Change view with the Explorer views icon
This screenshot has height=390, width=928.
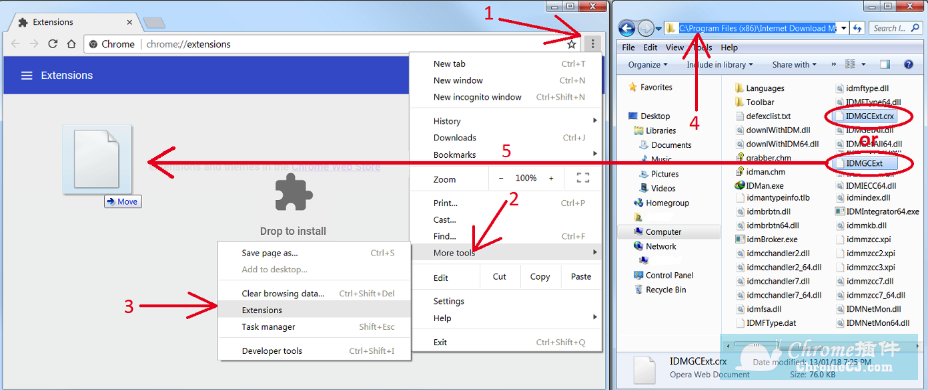coord(850,65)
